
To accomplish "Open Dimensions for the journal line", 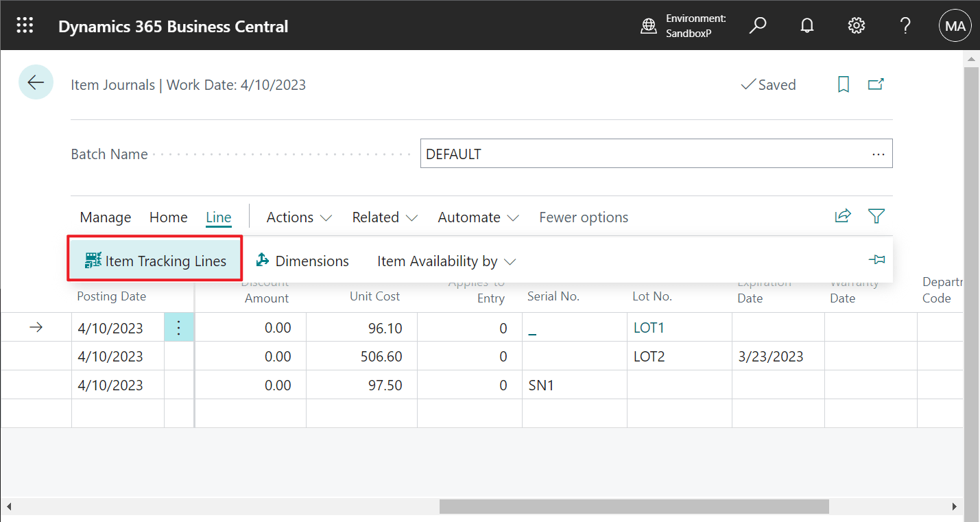I will pos(302,261).
